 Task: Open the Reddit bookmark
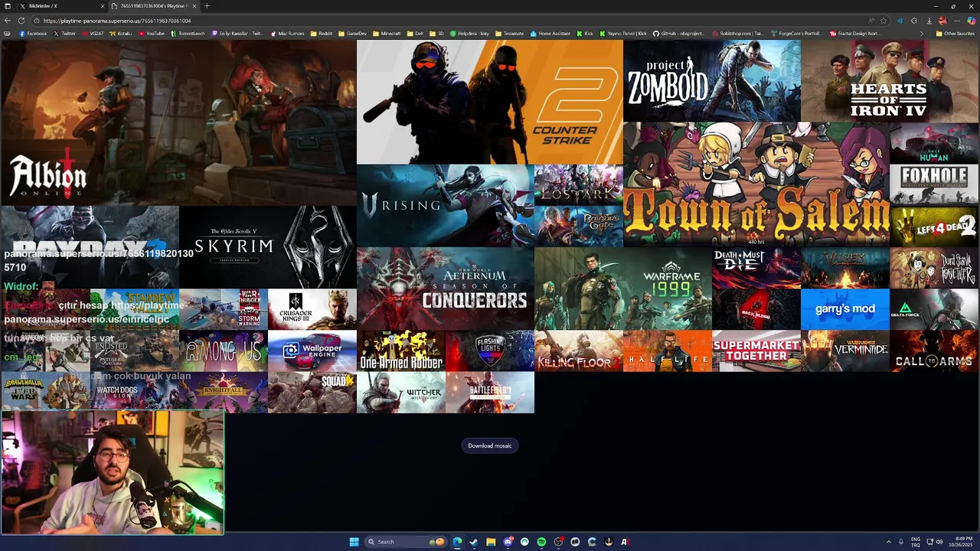click(x=322, y=34)
